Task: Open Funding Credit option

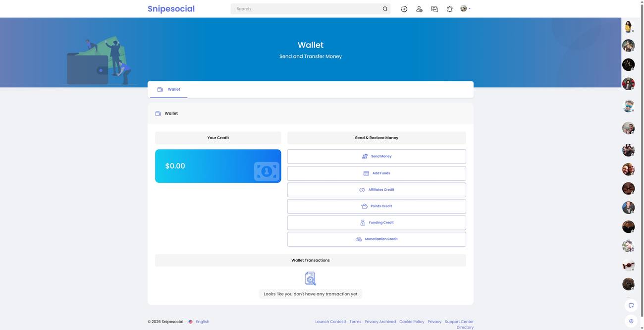Action: pos(376,222)
